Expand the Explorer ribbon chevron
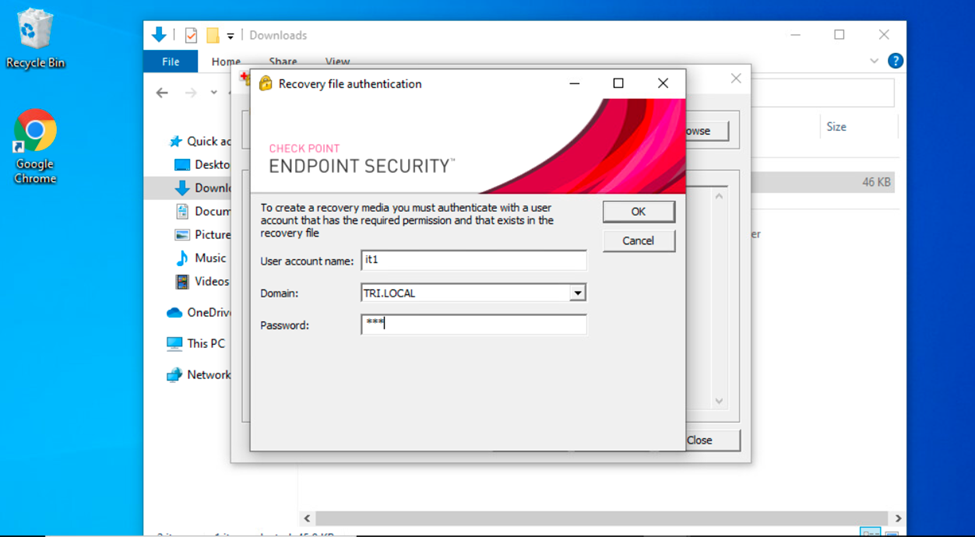The height and width of the screenshot is (537, 975). pos(874,61)
